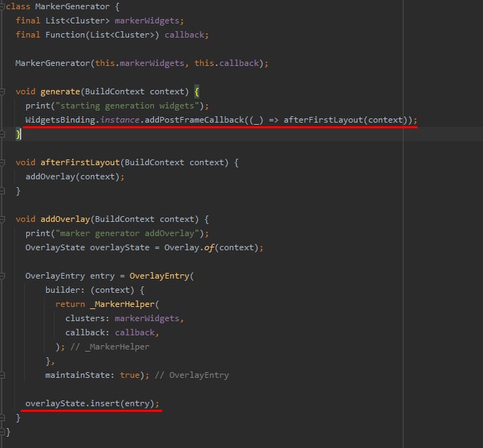
Task: Click the highlighted opening brace of generate
Action: click(x=197, y=91)
